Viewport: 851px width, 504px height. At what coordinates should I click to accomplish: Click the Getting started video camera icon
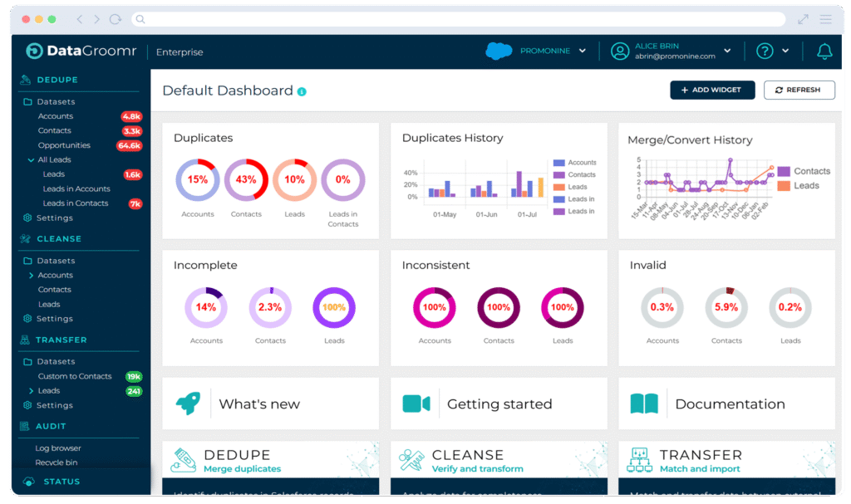(x=417, y=404)
